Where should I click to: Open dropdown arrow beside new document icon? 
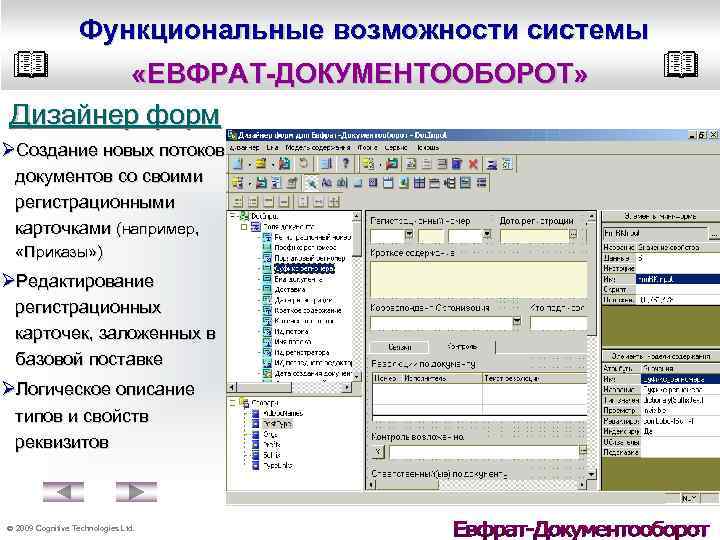(248, 164)
